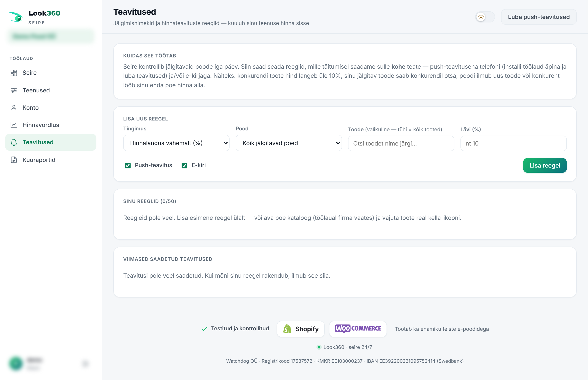Click the Look360 eye logo

coord(16,17)
